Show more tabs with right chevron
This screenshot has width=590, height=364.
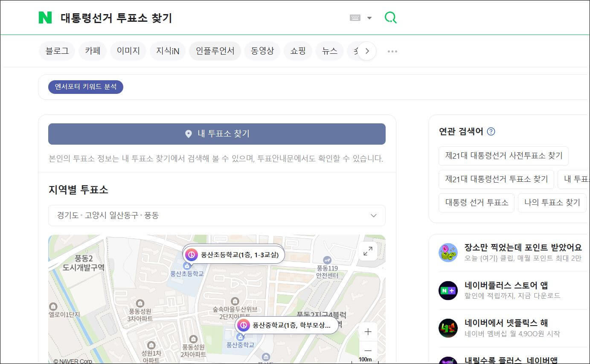pyautogui.click(x=367, y=51)
